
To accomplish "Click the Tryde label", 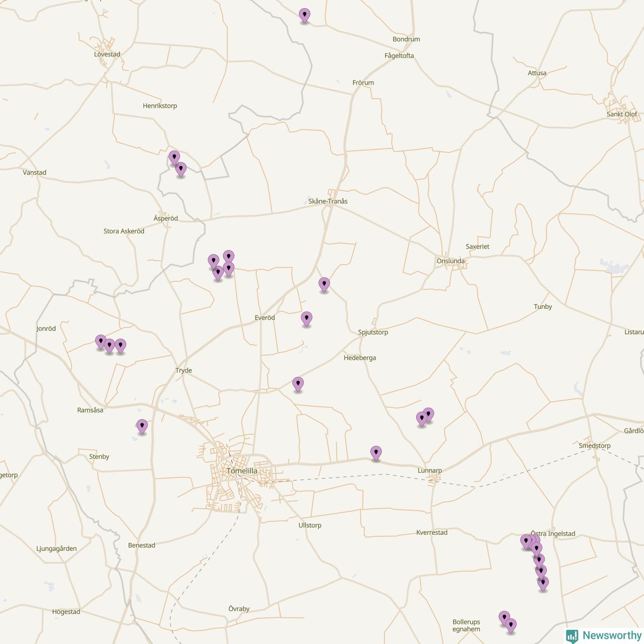I will (184, 371).
